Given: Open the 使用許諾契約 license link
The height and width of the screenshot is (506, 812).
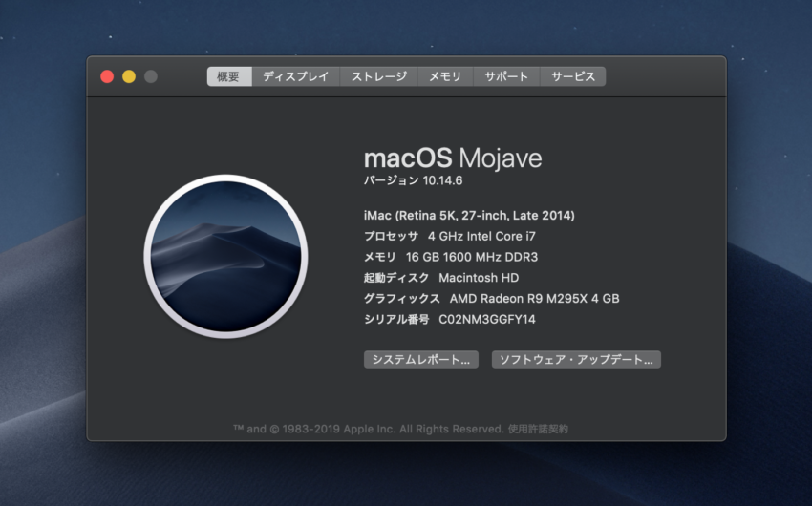Looking at the screenshot, I should (x=538, y=430).
